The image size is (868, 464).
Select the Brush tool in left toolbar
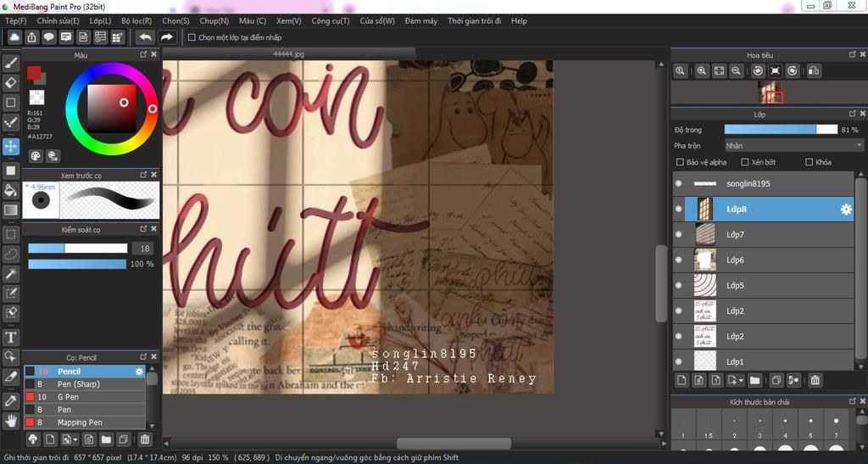(x=10, y=63)
